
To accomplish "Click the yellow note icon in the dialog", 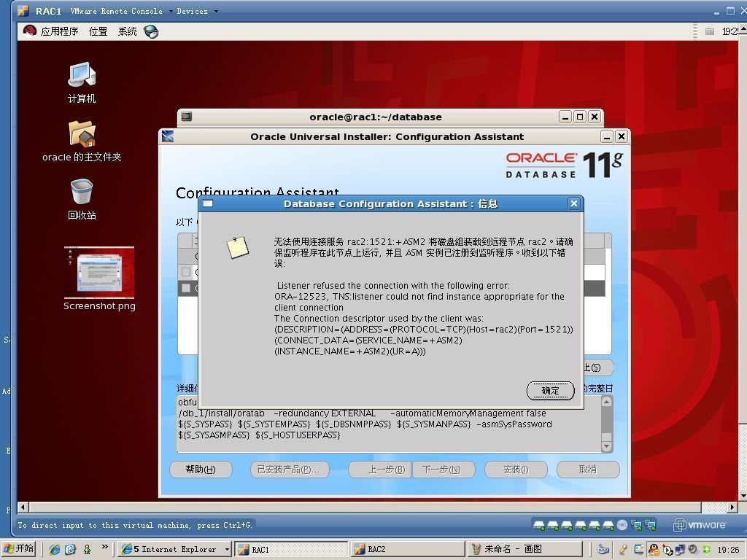I will (237, 247).
